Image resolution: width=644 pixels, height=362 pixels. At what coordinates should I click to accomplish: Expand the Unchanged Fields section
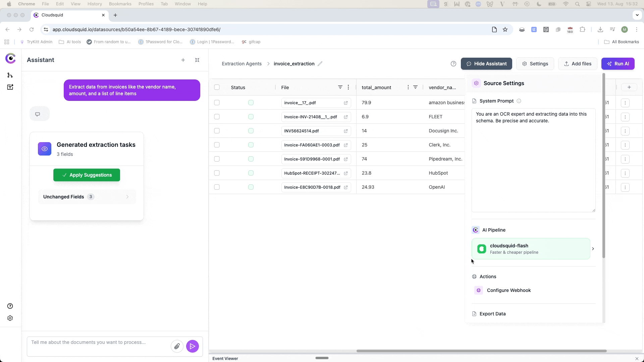click(x=87, y=197)
